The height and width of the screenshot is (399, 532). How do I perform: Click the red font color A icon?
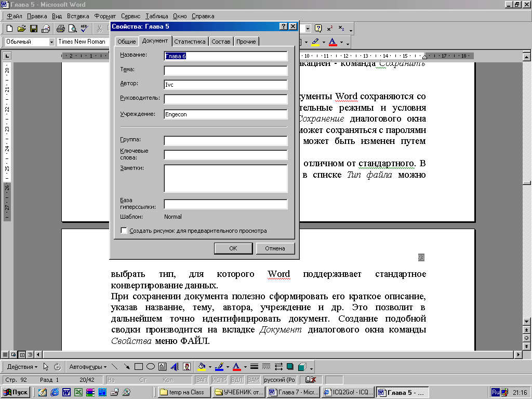tap(333, 42)
